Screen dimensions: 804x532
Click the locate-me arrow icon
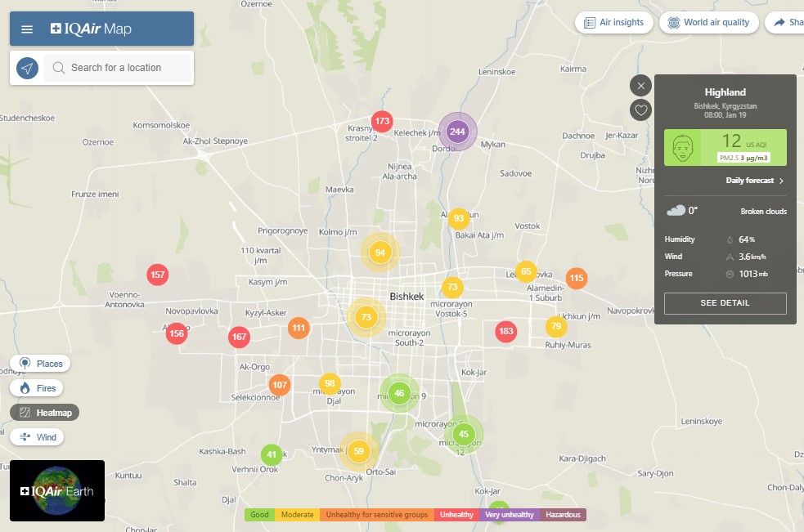[27, 68]
